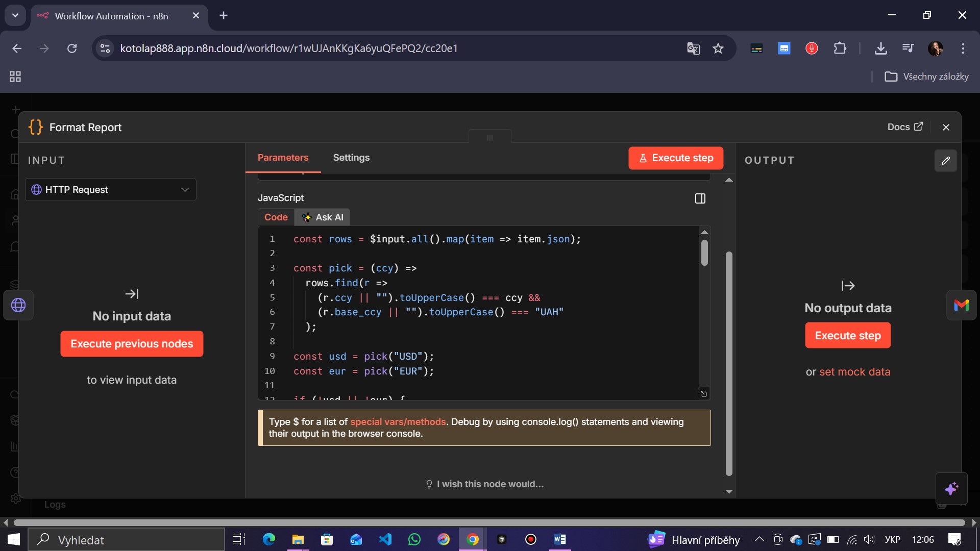Open the notification center icon
Viewport: 980px width, 551px height.
click(x=954, y=539)
